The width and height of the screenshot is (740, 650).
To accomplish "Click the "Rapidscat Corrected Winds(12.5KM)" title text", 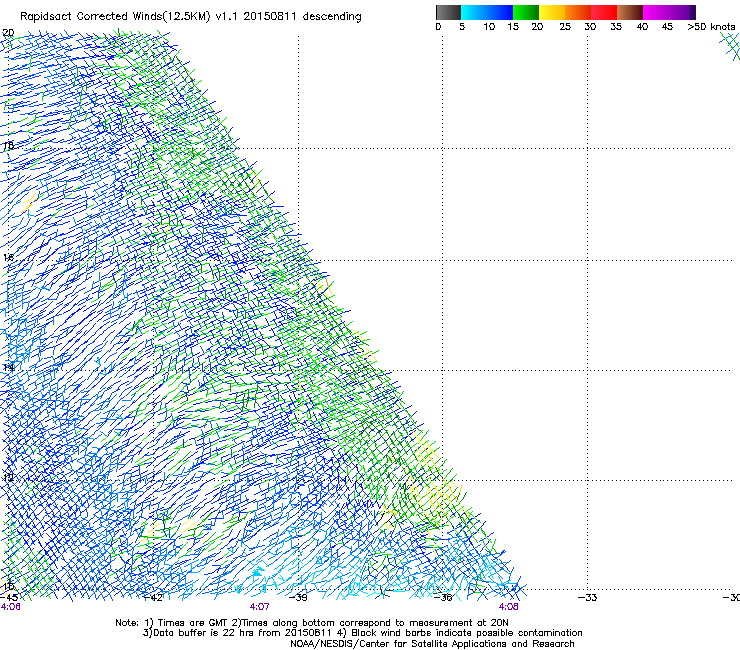I will tap(116, 17).
